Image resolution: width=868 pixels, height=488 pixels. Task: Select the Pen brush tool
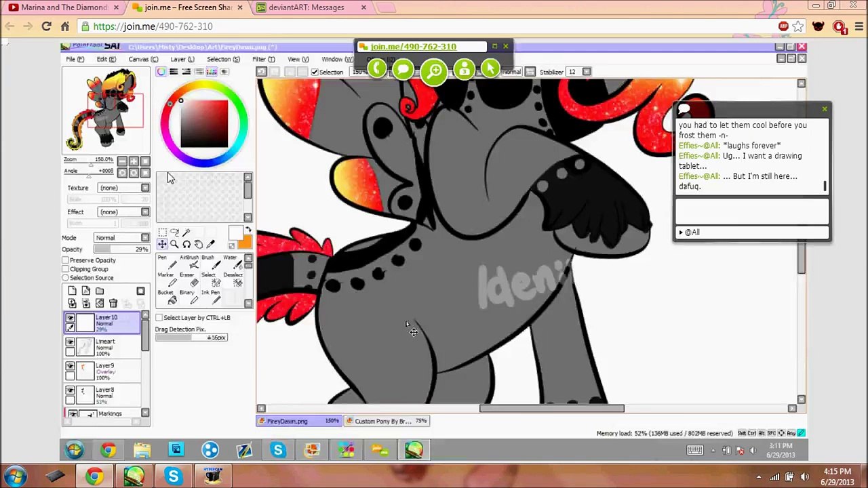click(x=166, y=262)
